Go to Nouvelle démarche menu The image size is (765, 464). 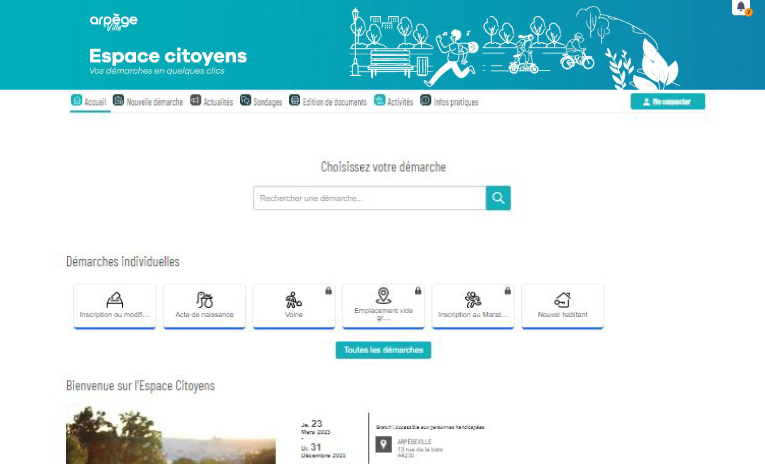coord(148,101)
